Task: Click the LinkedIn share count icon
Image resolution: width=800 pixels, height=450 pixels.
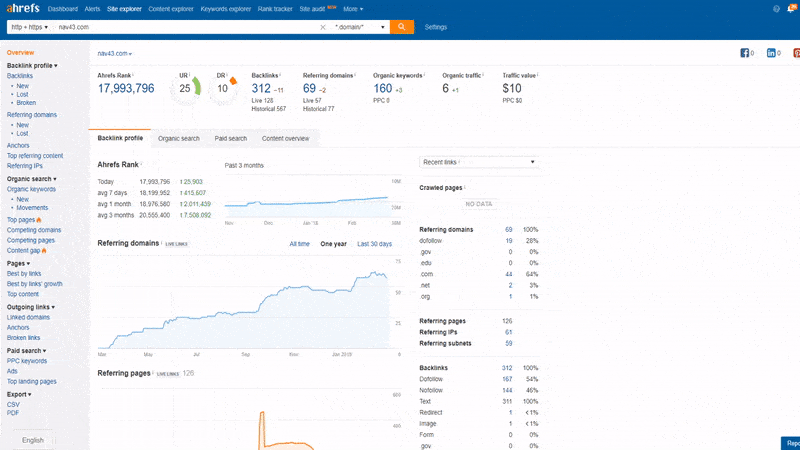Action: [771, 53]
